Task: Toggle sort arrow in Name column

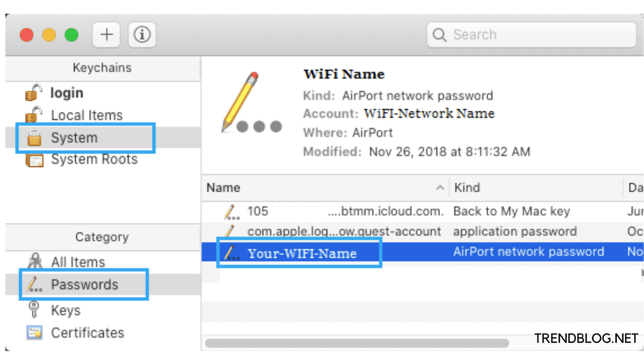Action: coord(440,188)
